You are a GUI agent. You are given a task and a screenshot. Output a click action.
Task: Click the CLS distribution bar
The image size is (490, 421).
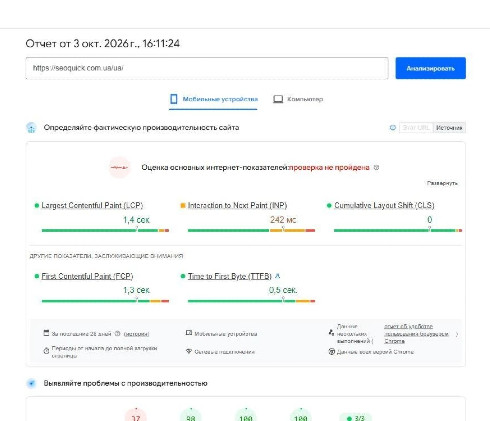pyautogui.click(x=398, y=230)
